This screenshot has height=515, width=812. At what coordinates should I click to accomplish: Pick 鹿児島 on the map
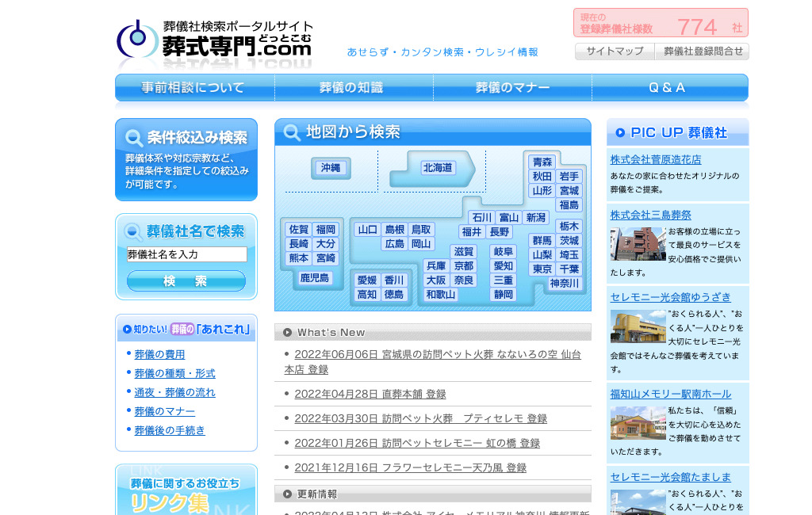(314, 278)
